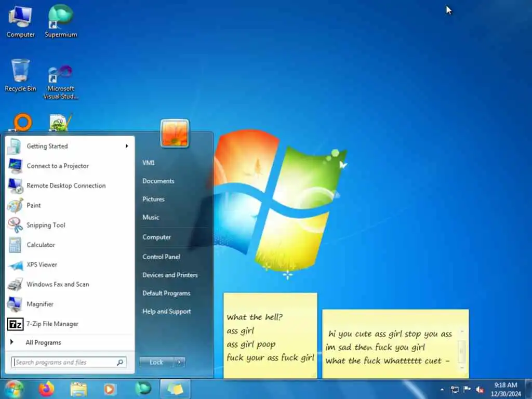Expand the Getting Started submenu arrow
This screenshot has height=399, width=532.
127,146
